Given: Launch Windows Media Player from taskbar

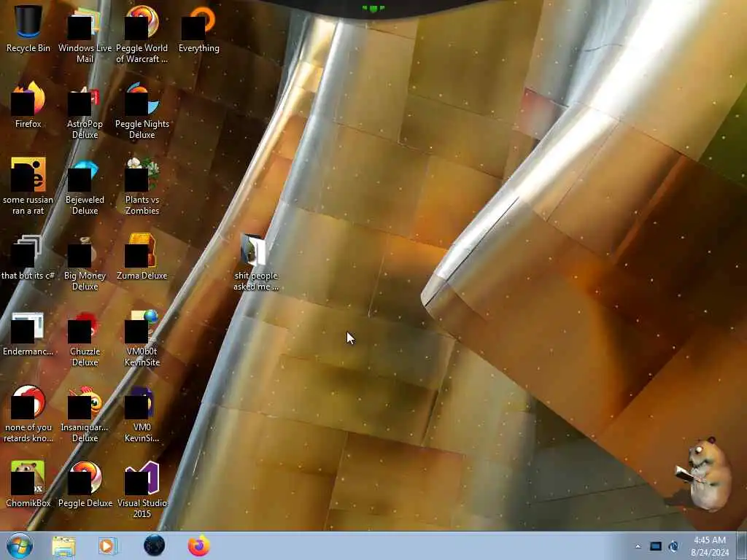Looking at the screenshot, I should coord(108,545).
